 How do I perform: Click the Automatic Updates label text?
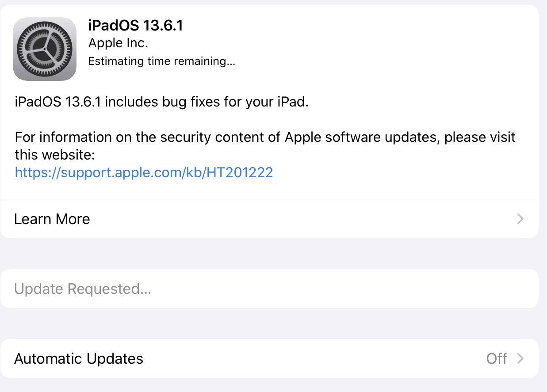(x=79, y=358)
